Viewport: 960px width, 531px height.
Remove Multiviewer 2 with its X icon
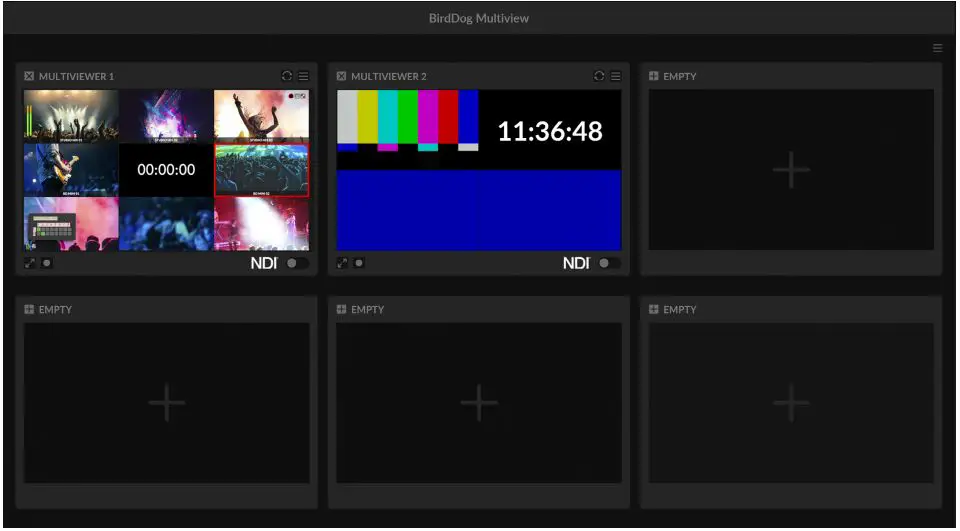click(x=342, y=76)
